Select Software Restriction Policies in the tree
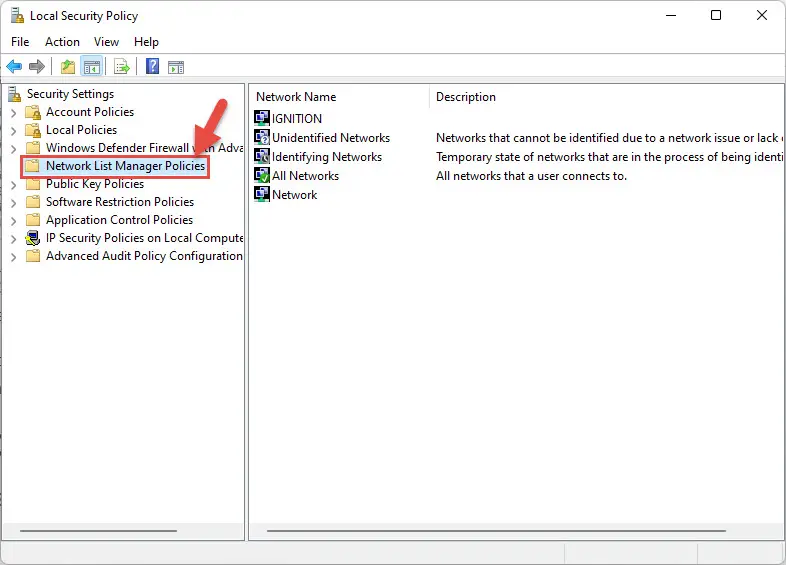 click(120, 202)
